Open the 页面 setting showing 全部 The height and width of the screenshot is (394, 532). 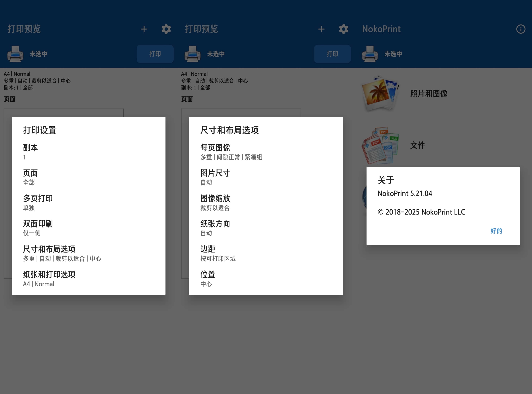88,177
